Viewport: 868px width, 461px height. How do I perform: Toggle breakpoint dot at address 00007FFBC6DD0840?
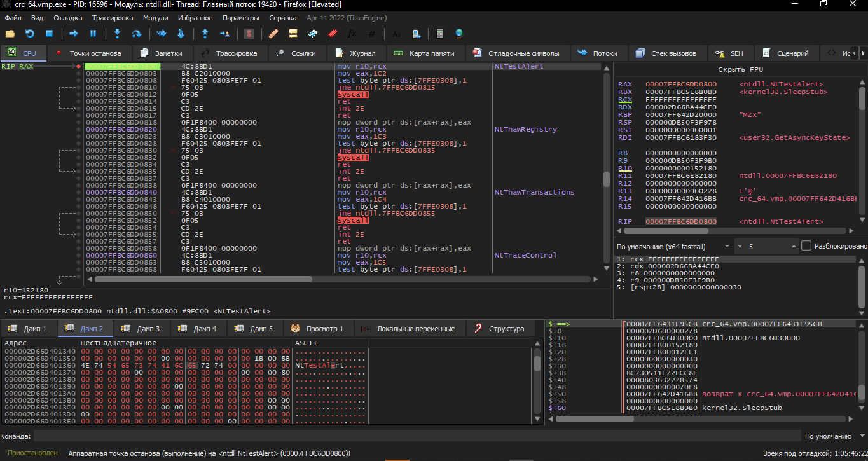click(79, 192)
